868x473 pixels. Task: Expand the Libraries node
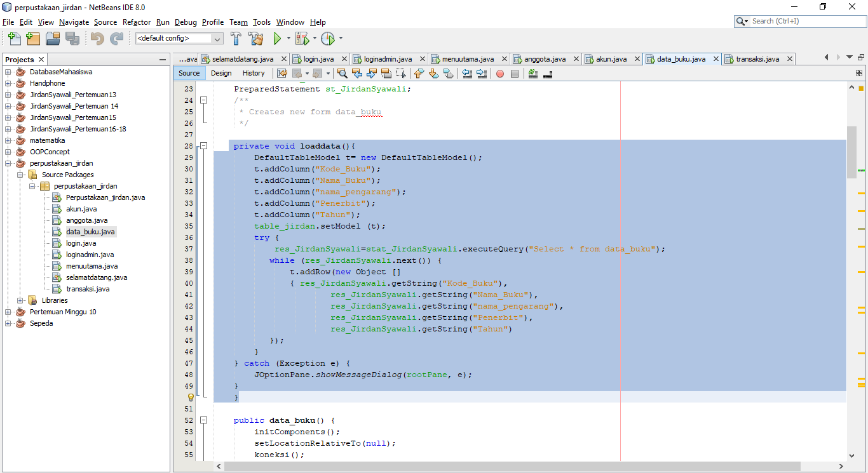click(20, 300)
